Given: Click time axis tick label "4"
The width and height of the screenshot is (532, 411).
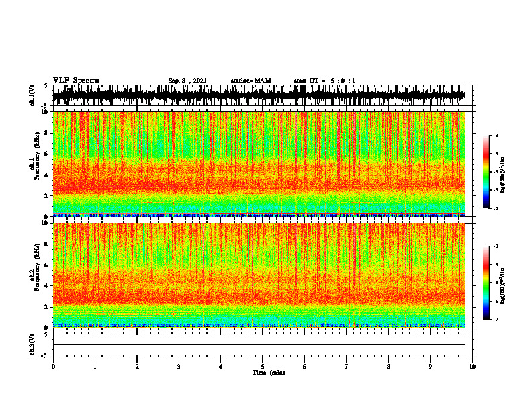Looking at the screenshot, I should coord(221,367).
